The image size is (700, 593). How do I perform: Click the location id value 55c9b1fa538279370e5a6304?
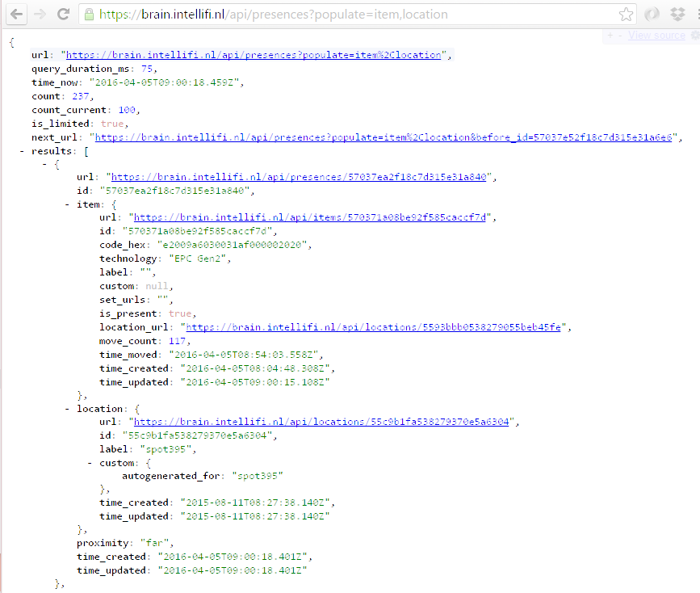click(197, 435)
